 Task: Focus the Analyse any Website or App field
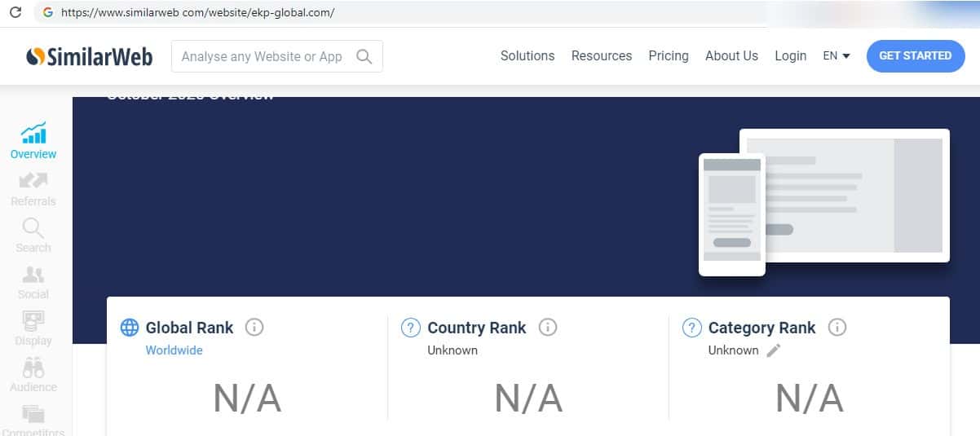(277, 56)
